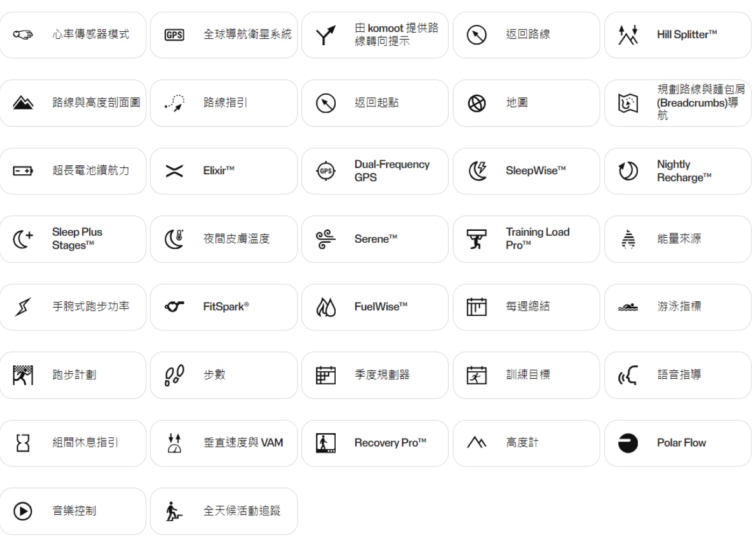Click the compass icon beside 返回起點
The image size is (756, 538).
(326, 103)
